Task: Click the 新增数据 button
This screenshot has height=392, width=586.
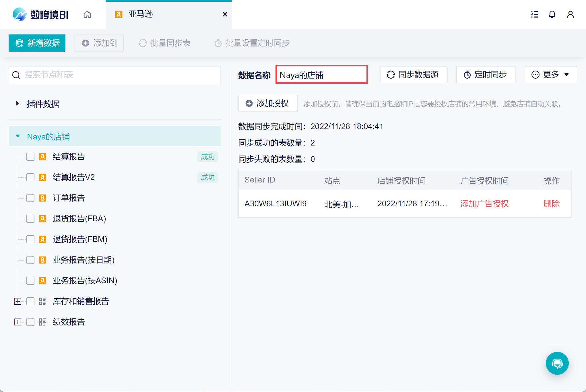Action: pyautogui.click(x=37, y=43)
